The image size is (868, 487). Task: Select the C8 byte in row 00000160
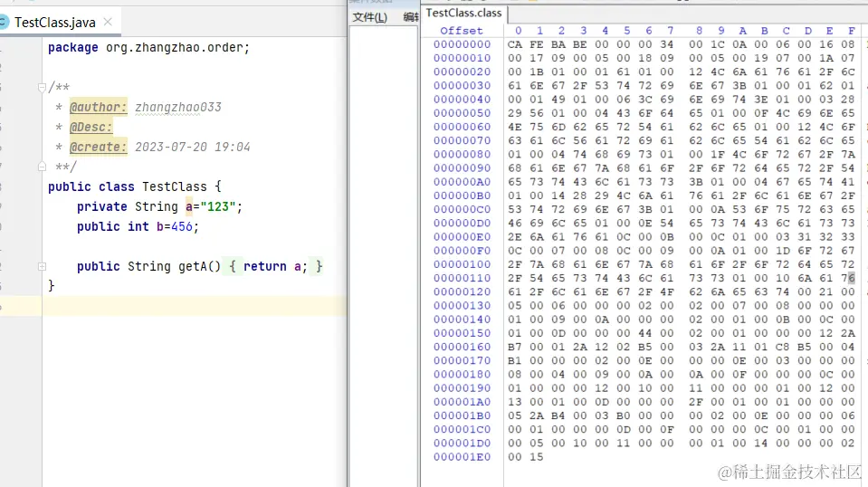tap(783, 347)
